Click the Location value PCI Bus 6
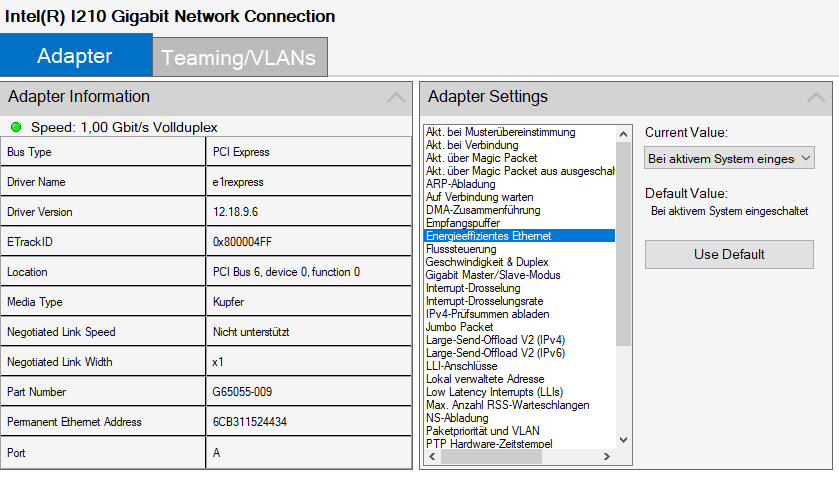 pyautogui.click(x=286, y=272)
